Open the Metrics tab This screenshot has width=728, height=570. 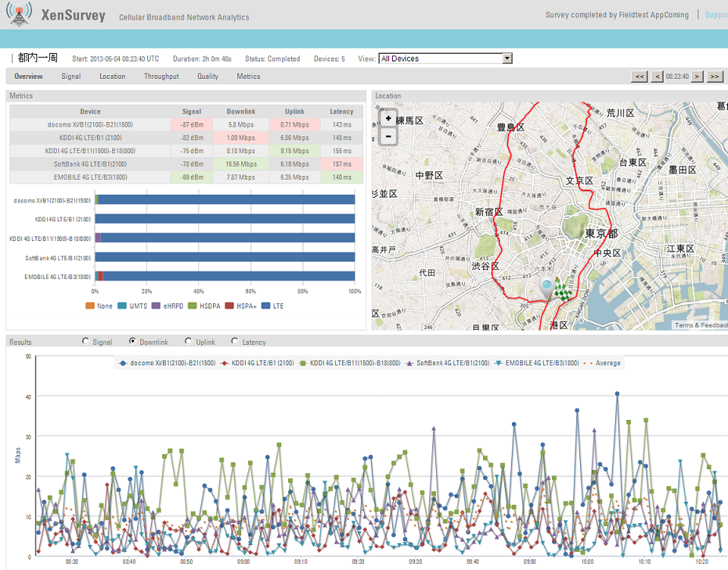(249, 77)
